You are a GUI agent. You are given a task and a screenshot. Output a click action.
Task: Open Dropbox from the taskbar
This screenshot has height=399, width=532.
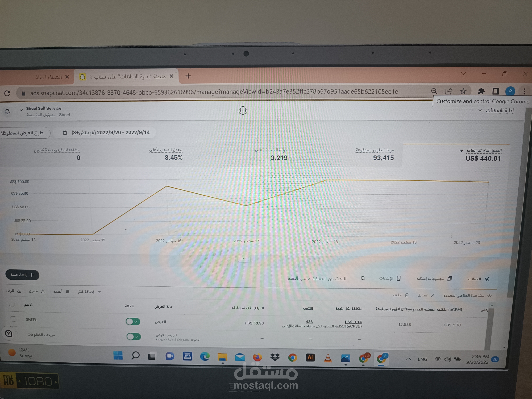[275, 357]
